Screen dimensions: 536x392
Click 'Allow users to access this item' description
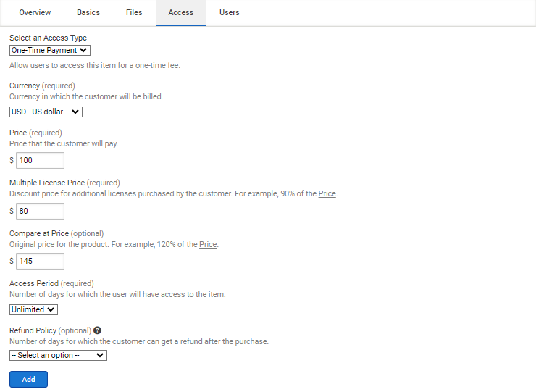[95, 65]
